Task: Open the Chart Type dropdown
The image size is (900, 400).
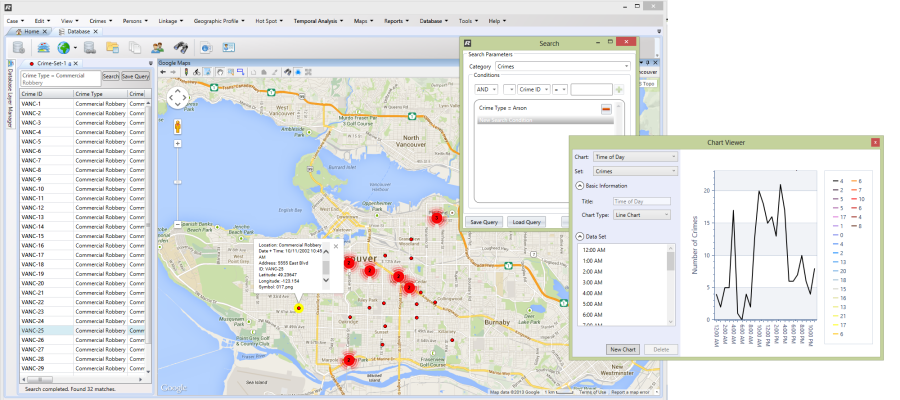Action: [644, 214]
